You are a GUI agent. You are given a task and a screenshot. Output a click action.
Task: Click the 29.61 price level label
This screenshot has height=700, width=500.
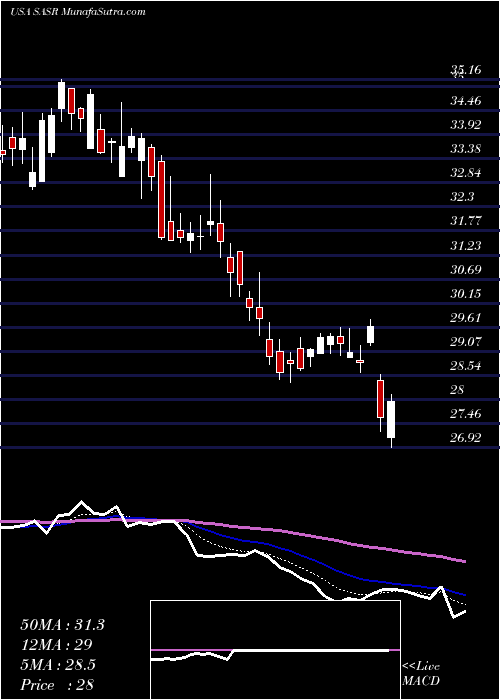(466, 318)
